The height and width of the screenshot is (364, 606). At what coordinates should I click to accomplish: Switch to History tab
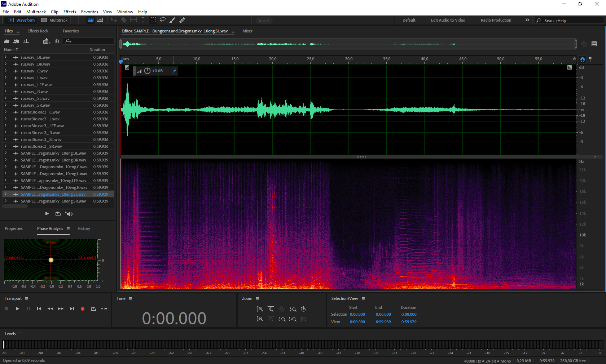tap(84, 228)
